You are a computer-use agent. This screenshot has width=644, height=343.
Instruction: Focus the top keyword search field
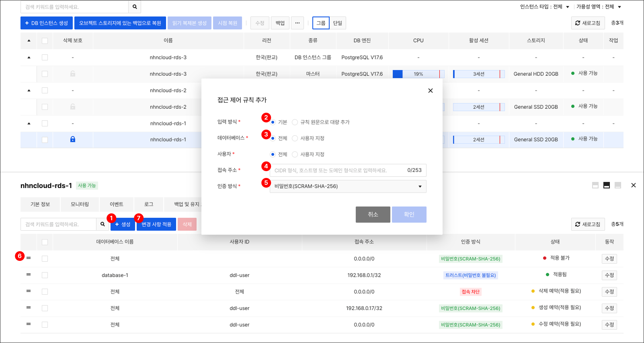point(74,7)
